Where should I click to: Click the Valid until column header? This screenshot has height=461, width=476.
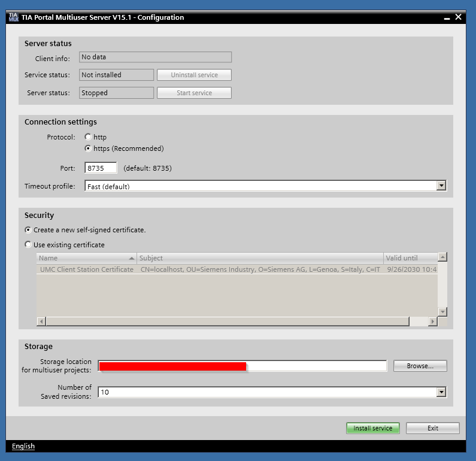(410, 258)
